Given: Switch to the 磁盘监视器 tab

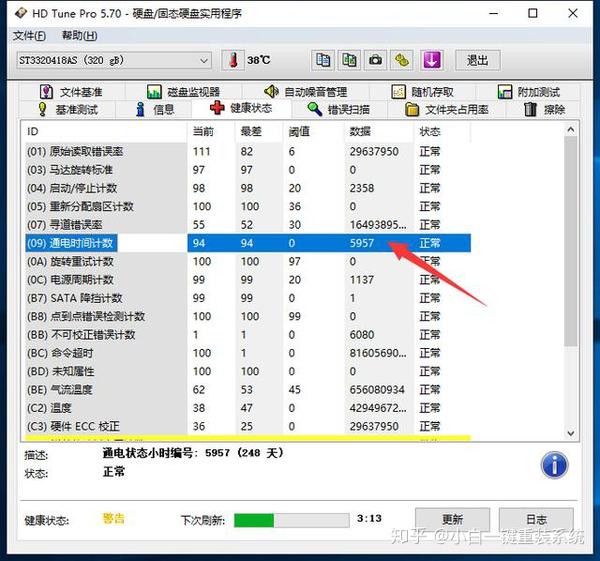Looking at the screenshot, I should coord(183,92).
